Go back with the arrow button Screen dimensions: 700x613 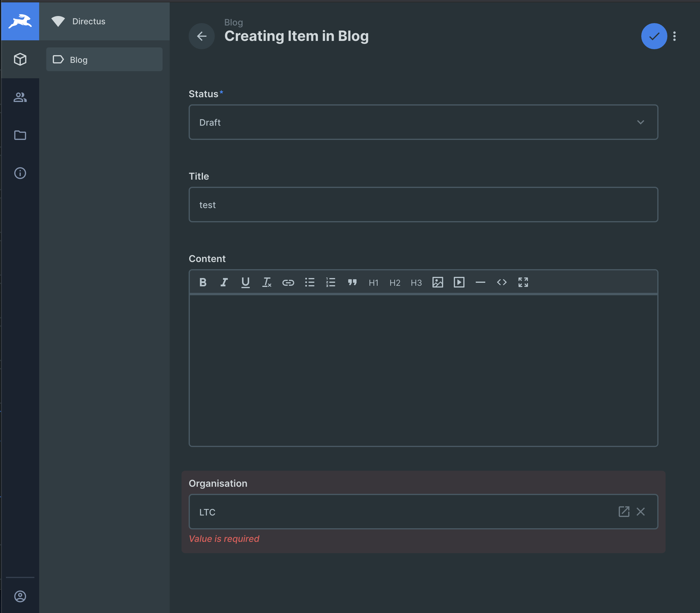[202, 36]
